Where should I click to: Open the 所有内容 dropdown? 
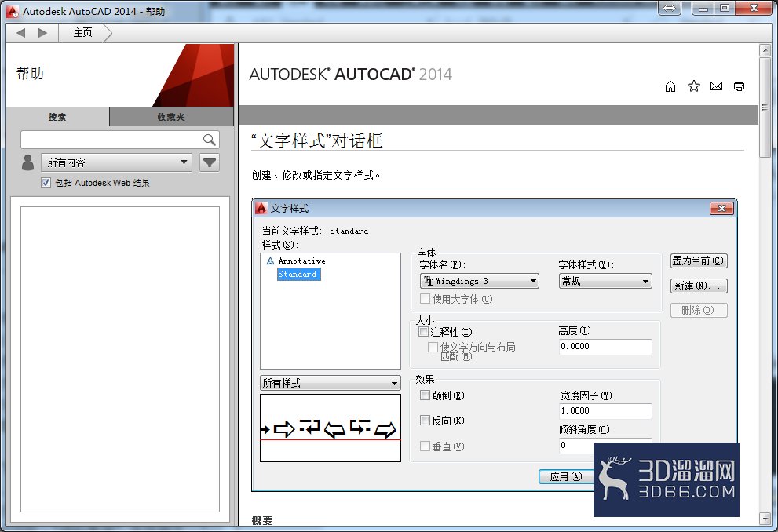[x=116, y=162]
